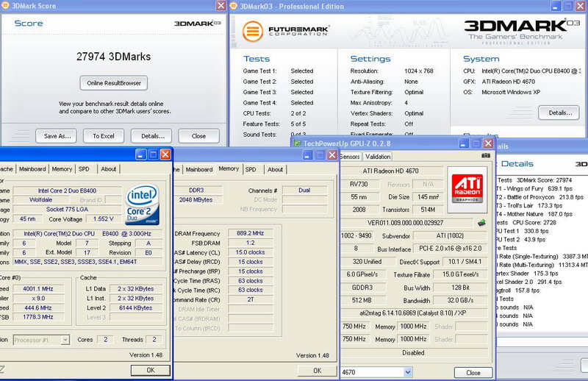The height and width of the screenshot is (381, 588).
Task: Click the driver version ati2mtag Catalyst 8.10 field
Action: 414,313
